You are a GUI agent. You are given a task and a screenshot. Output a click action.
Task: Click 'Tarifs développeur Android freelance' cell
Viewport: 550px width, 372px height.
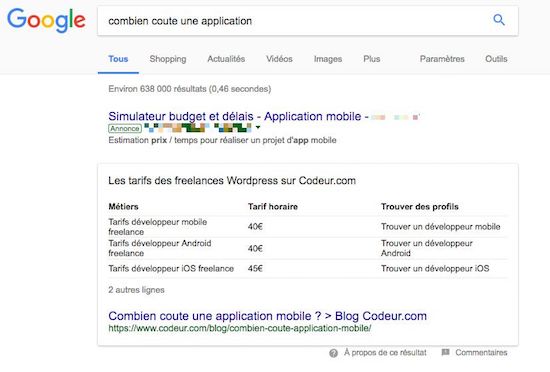coord(160,248)
